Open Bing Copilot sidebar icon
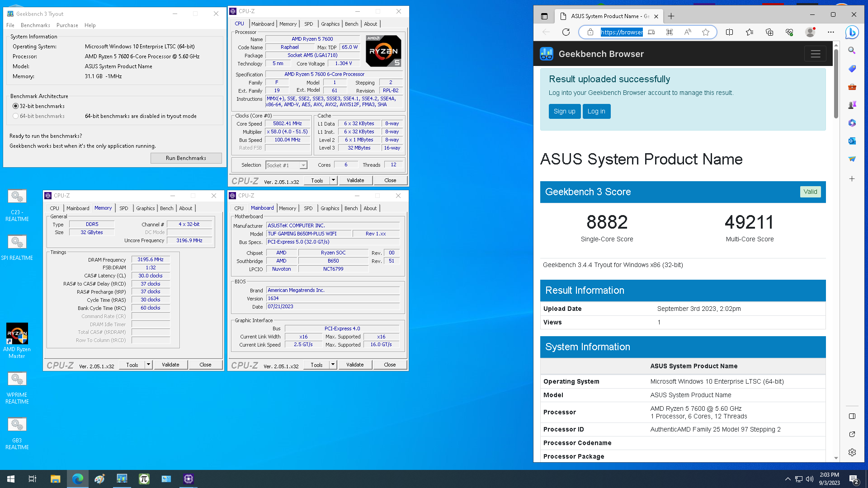The image size is (868, 488). coord(852,32)
